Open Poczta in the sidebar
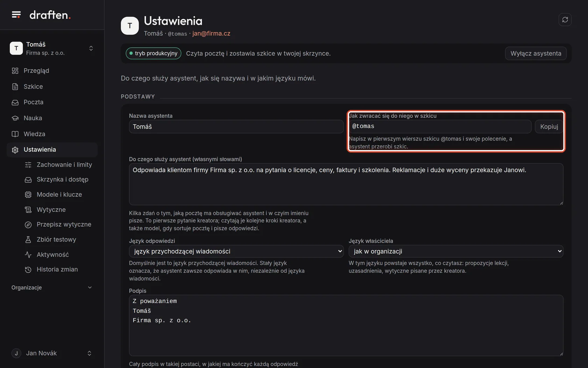Screen dimensions: 588x368 click(x=52, y=102)
